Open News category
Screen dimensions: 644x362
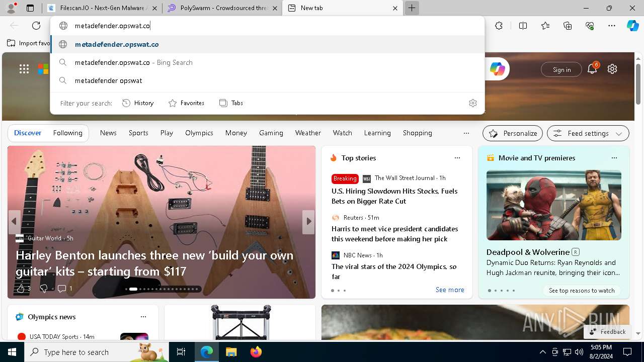(108, 133)
